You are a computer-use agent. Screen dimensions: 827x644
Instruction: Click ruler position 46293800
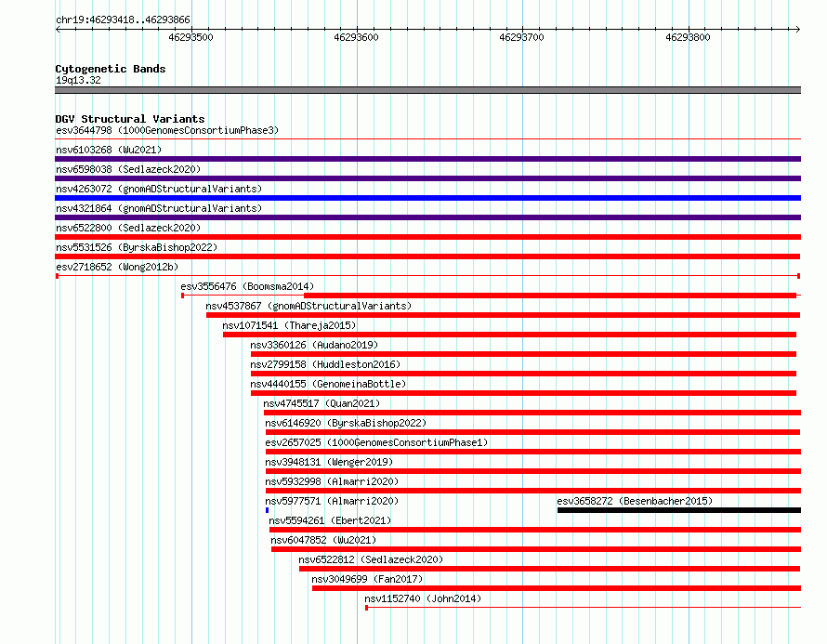pos(688,37)
